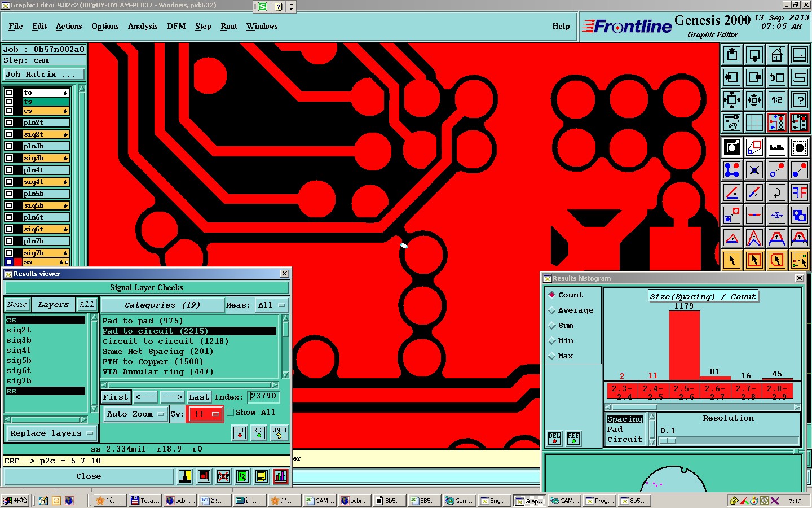Click the pan down arrow icon
The height and width of the screenshot is (508, 812).
754,55
